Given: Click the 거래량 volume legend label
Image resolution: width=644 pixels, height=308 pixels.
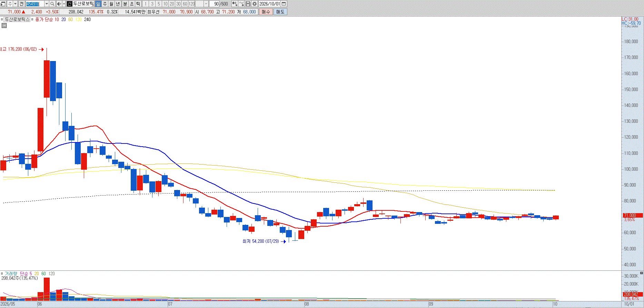Looking at the screenshot, I should 10,274.
